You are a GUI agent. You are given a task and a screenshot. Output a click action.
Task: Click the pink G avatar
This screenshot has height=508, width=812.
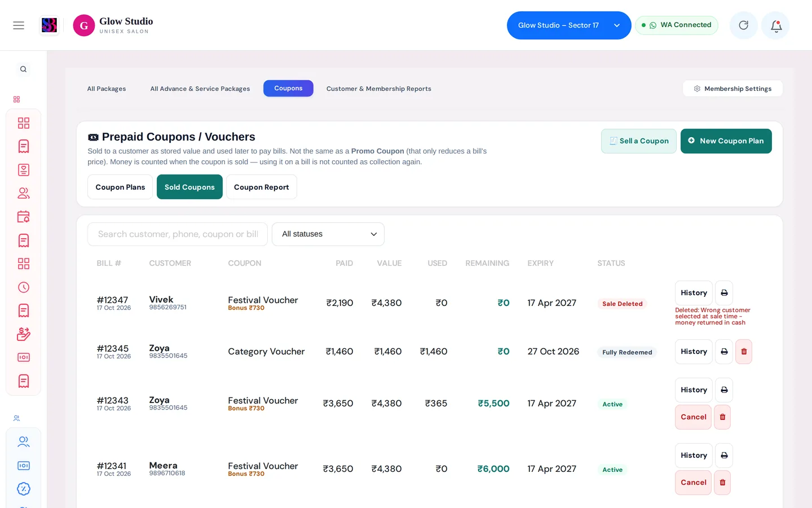coord(84,25)
